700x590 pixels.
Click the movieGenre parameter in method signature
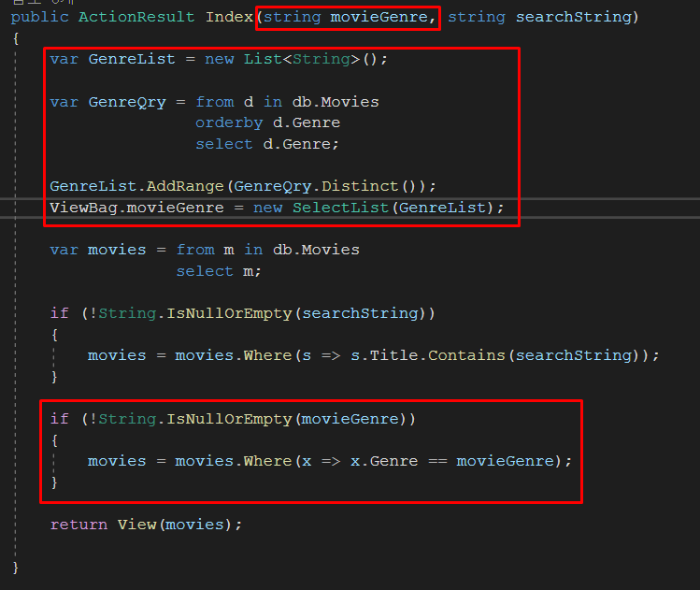(379, 17)
